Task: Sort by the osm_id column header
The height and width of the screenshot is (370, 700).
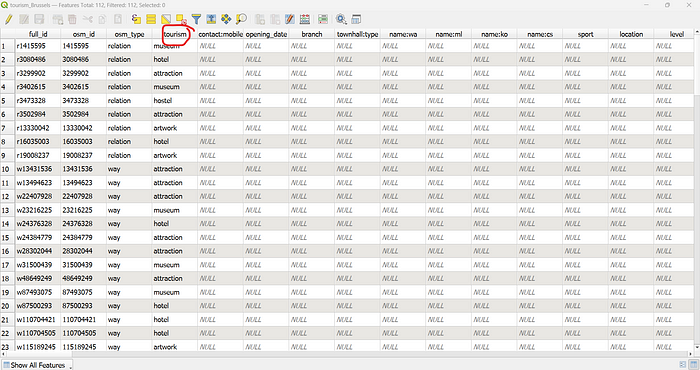Action: click(83, 34)
